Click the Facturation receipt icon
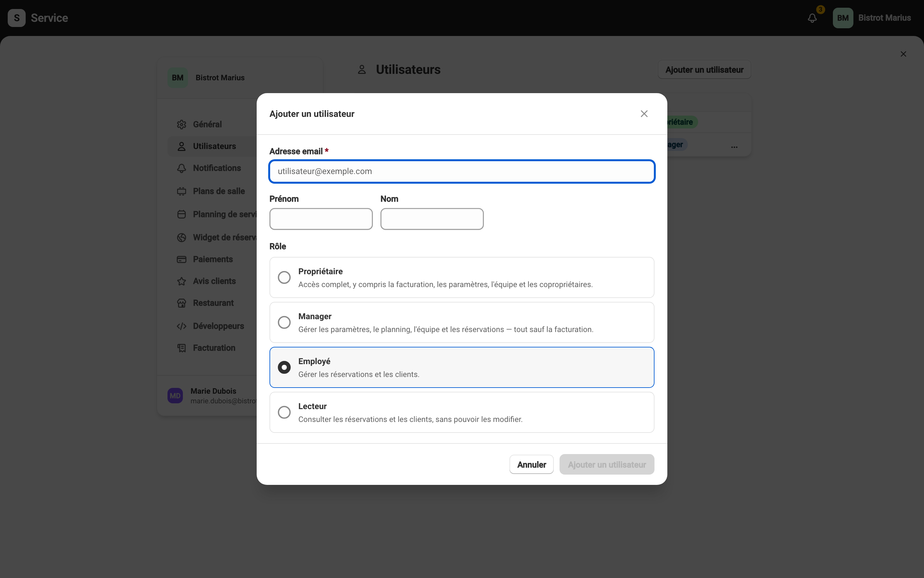 coord(182,348)
